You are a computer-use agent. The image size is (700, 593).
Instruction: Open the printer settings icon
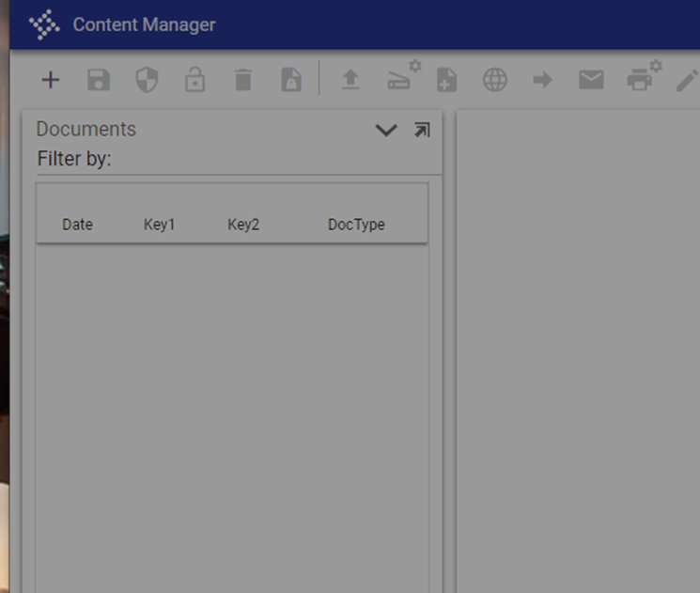(x=645, y=75)
